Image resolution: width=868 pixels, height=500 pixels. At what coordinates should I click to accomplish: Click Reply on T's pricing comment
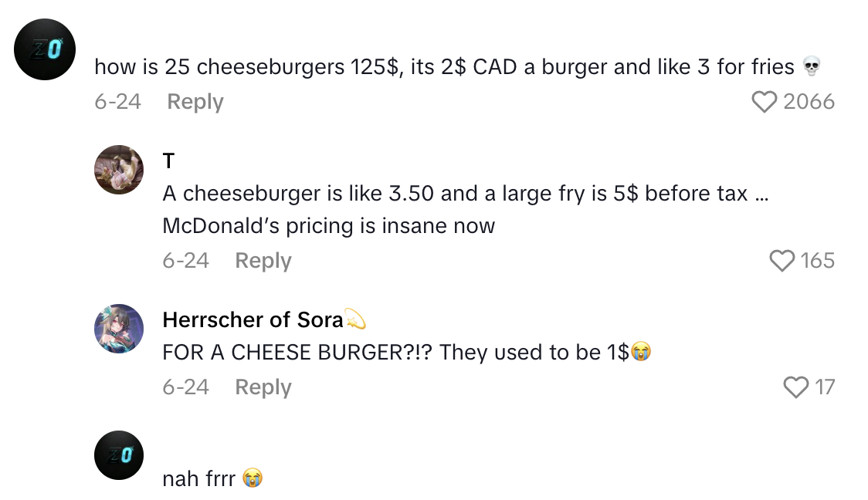[x=263, y=260]
